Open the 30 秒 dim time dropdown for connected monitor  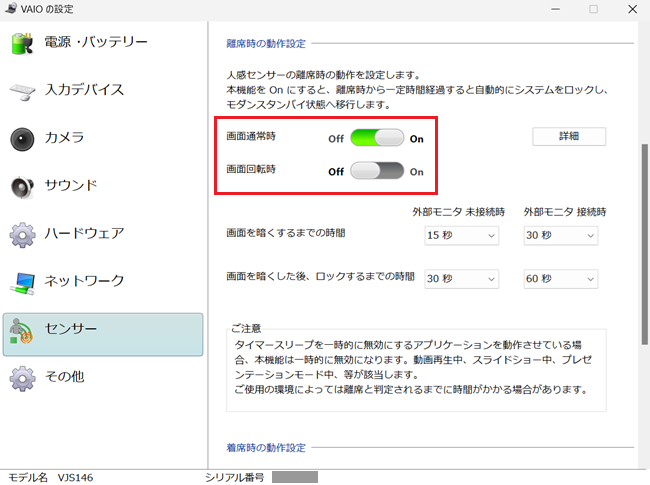point(560,235)
